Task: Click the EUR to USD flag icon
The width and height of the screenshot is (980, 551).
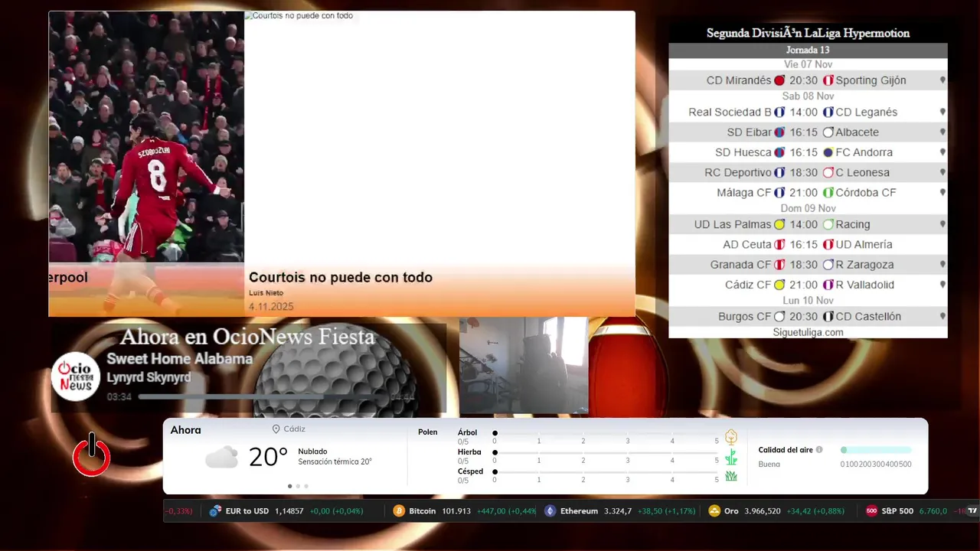Action: (x=215, y=510)
